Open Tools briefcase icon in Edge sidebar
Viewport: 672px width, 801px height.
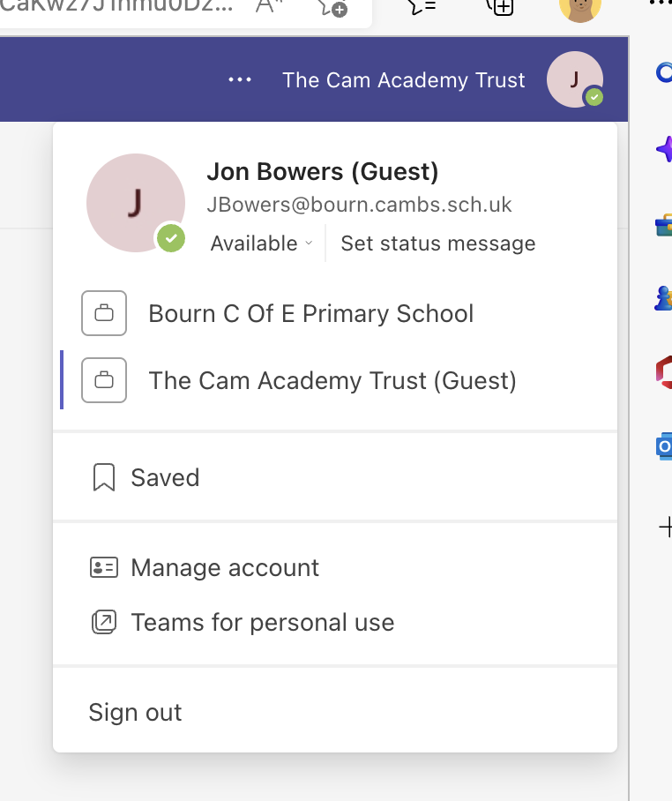tap(664, 225)
